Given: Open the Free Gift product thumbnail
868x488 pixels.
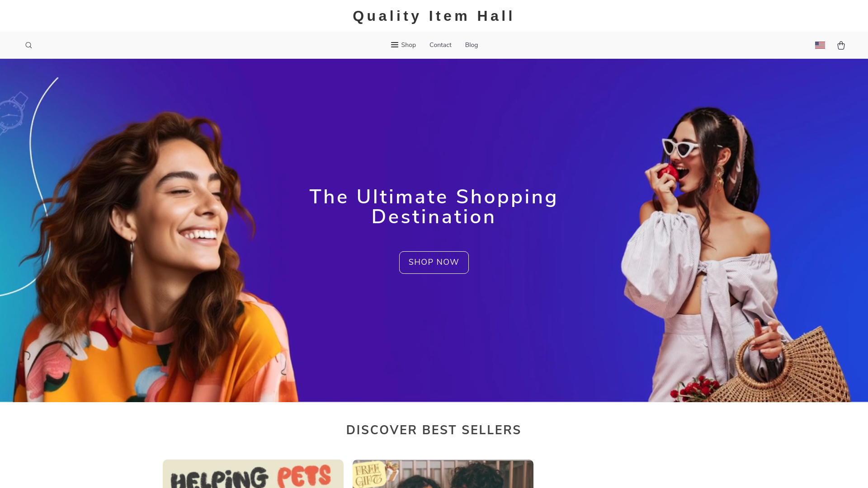Looking at the screenshot, I should [443, 474].
